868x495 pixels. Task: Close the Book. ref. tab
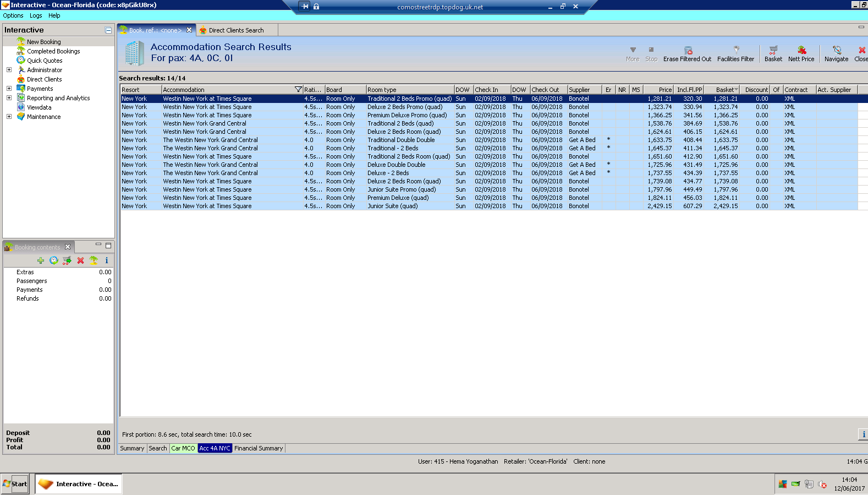189,30
